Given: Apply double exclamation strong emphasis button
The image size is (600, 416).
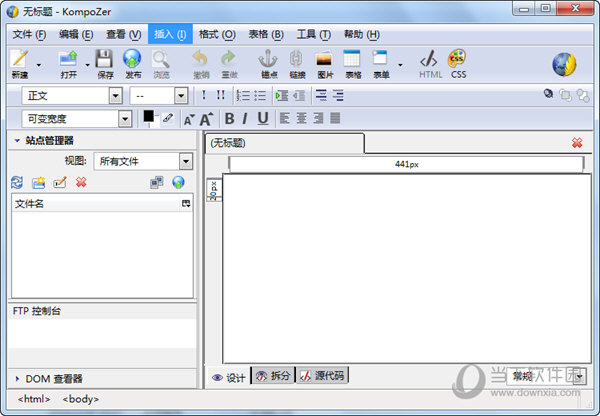Looking at the screenshot, I should 220,95.
